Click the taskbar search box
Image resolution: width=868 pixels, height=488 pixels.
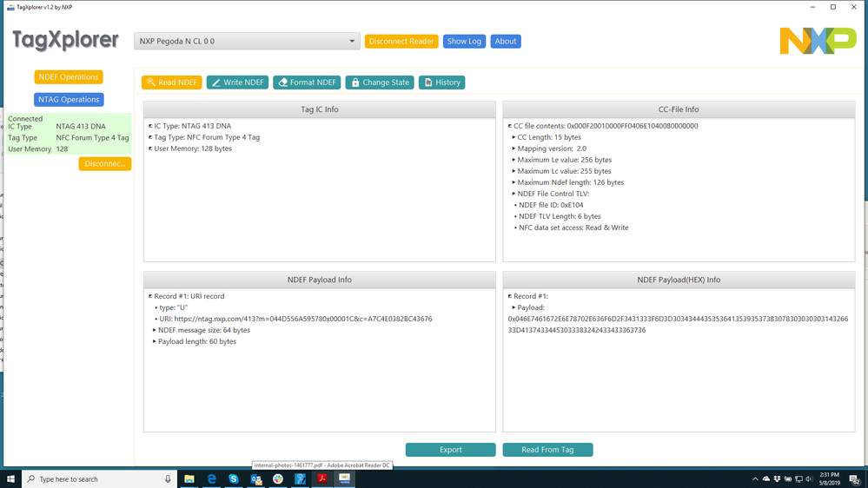click(100, 479)
